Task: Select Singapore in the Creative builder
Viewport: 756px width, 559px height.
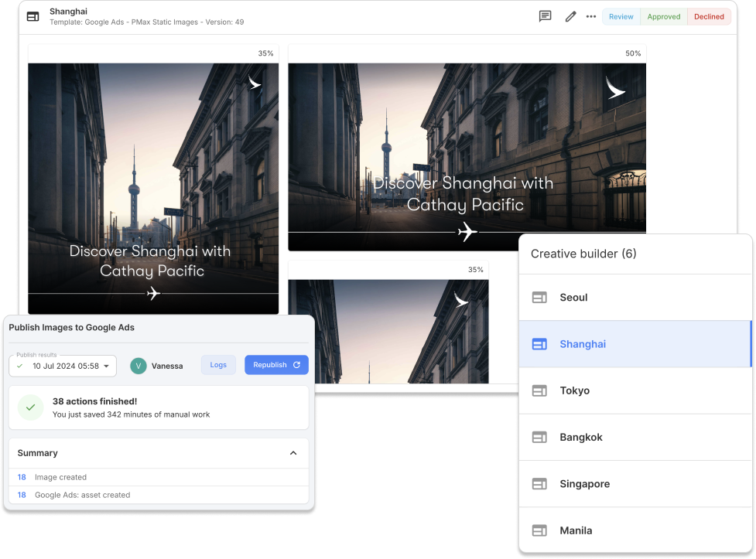Action: point(635,484)
